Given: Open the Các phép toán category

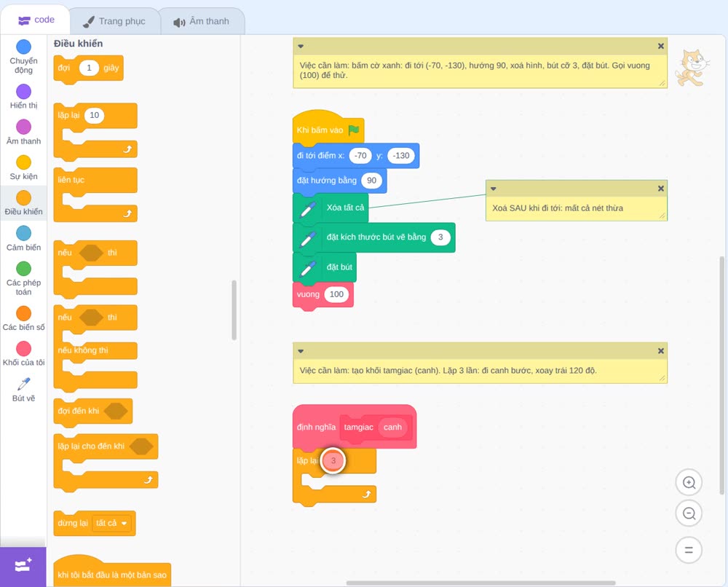Looking at the screenshot, I should point(24,279).
